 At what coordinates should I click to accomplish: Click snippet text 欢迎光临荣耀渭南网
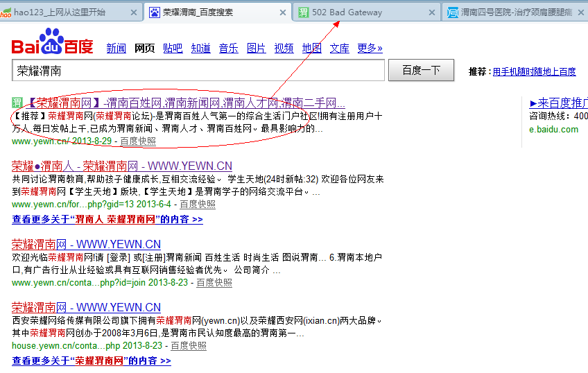click(53, 257)
